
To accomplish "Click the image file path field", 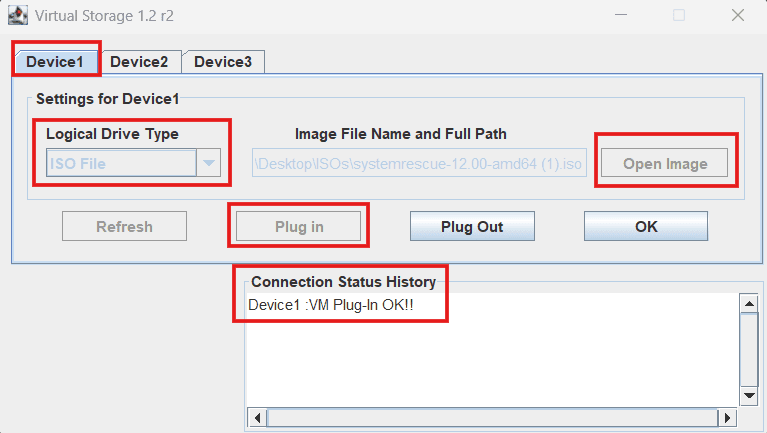I will (x=419, y=164).
